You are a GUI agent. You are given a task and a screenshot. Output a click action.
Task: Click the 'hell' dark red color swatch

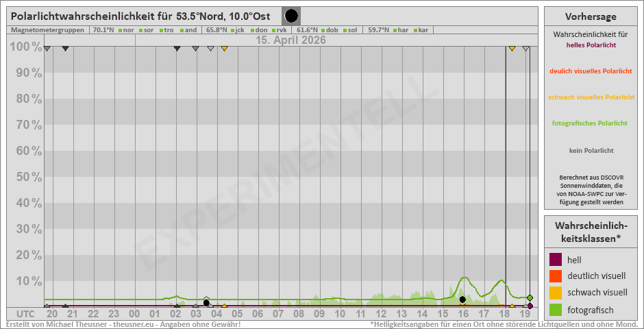coord(556,260)
